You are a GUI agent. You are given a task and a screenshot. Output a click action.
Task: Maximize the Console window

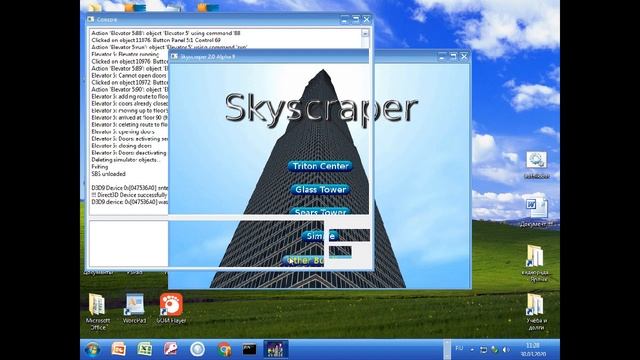pyautogui.click(x=356, y=19)
